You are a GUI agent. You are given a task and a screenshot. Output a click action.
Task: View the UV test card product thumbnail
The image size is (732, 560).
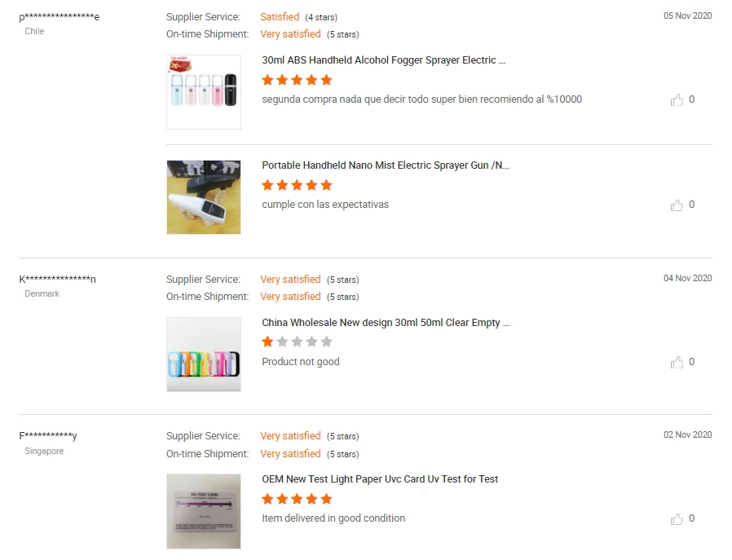coord(204,511)
